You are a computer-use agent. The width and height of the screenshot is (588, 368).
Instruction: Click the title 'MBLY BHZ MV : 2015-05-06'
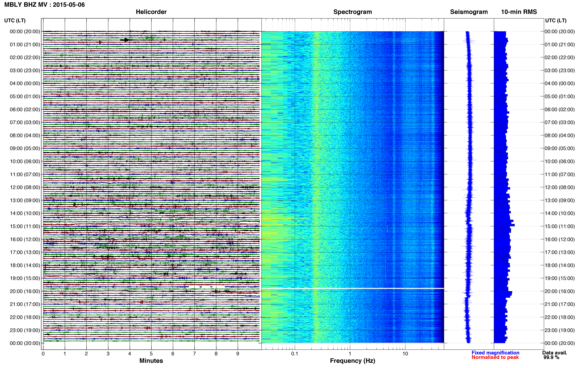click(45, 5)
